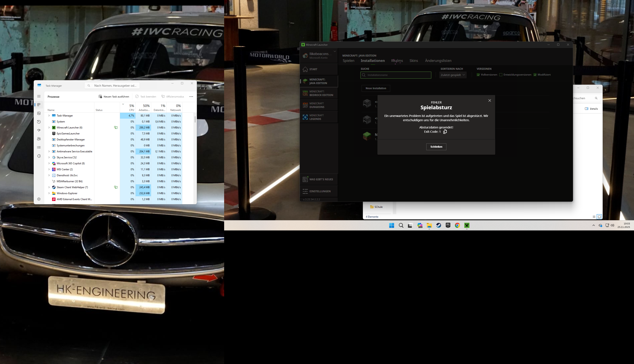
Task: Open Epic Games icon in taskbar
Action: pyautogui.click(x=448, y=226)
